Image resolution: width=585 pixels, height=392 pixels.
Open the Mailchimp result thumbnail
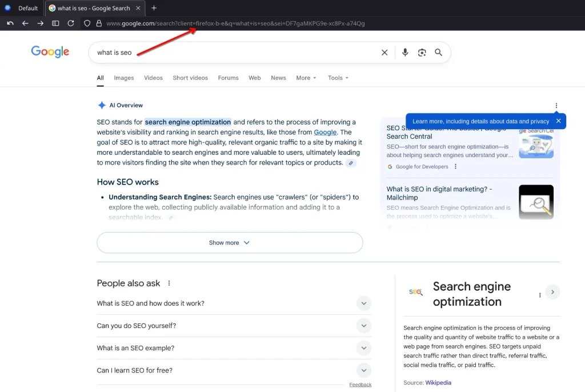coord(536,202)
